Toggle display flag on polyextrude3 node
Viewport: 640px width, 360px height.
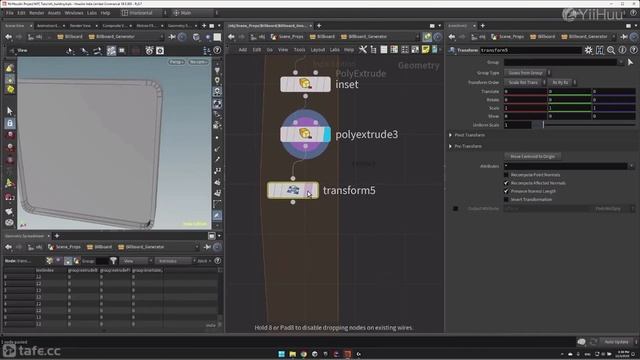click(327, 134)
